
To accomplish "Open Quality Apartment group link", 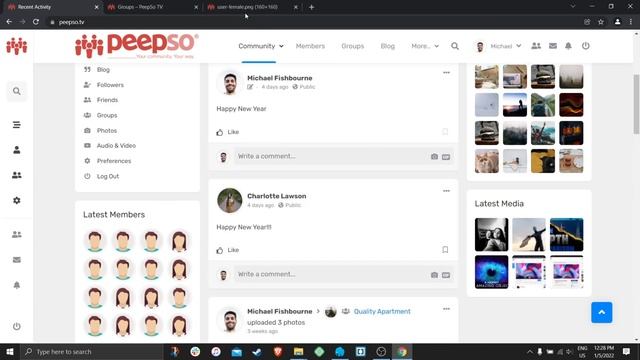I will (382, 311).
